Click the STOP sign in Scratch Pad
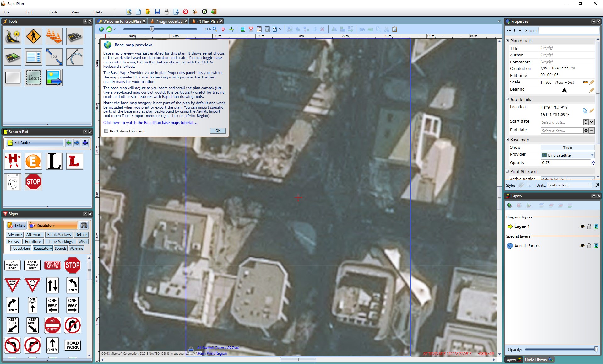 tap(33, 182)
